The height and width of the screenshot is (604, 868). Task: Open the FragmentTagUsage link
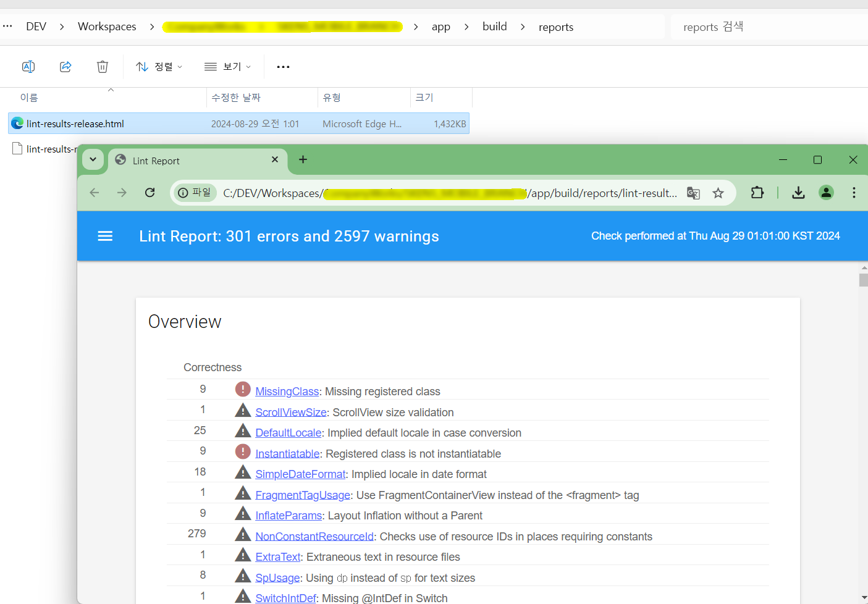click(x=303, y=495)
